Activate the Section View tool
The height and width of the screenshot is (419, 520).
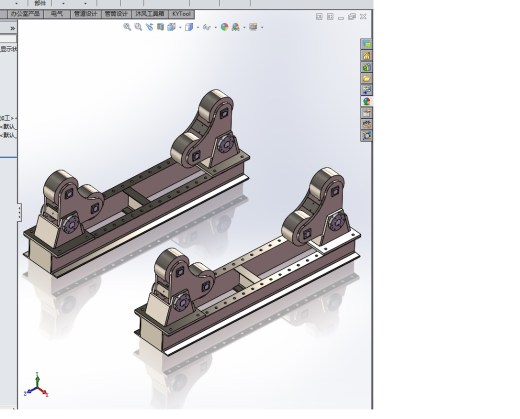pos(160,27)
